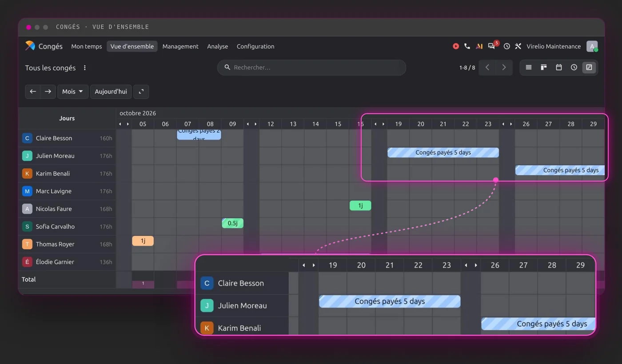The height and width of the screenshot is (364, 622).
Task: Switch to the kanban view icon
Action: coord(544,67)
